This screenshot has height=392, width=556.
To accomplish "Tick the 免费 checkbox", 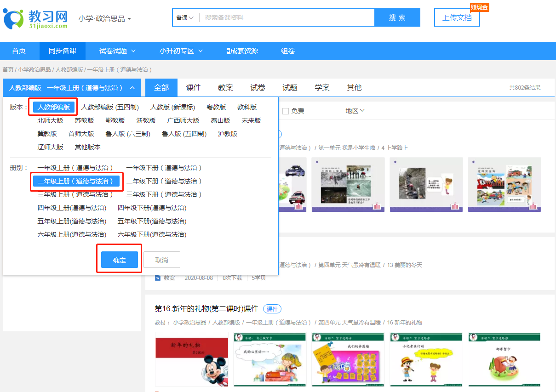I will (x=286, y=111).
